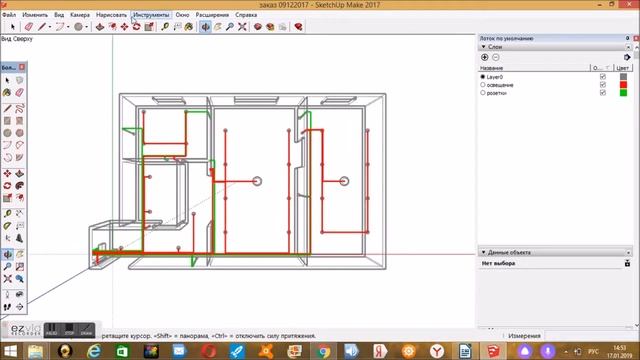Screen dimensions: 640x360
Task: Choose Zoom Extents in the top toolbar
Action: (242, 27)
